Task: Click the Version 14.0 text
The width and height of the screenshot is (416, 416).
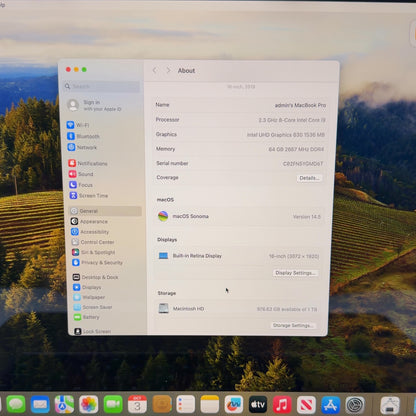Action: (307, 217)
